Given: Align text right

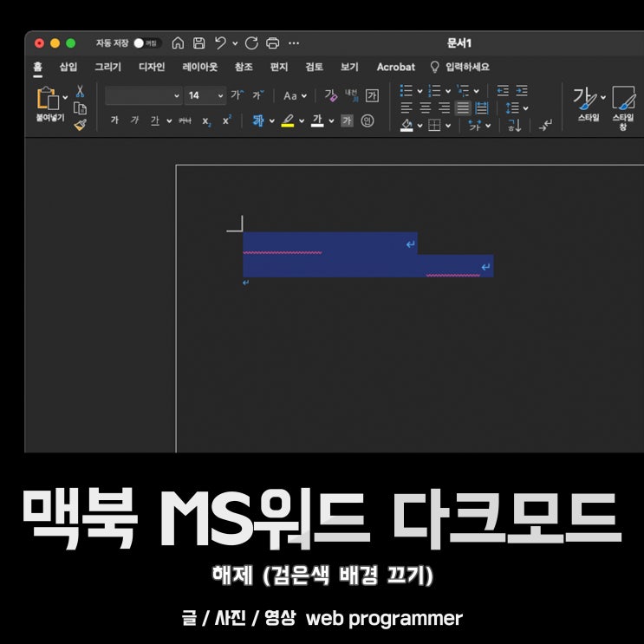Looking at the screenshot, I should pyautogui.click(x=444, y=108).
